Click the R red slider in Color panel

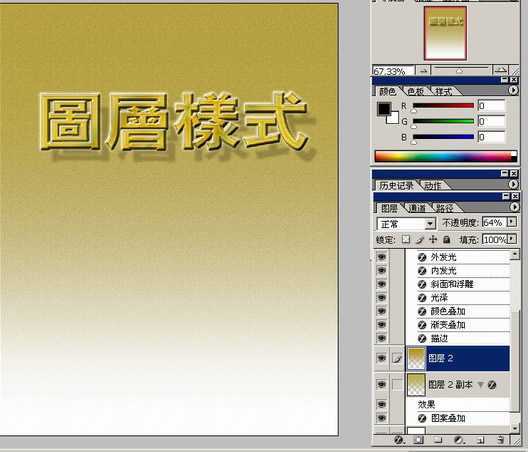point(443,106)
